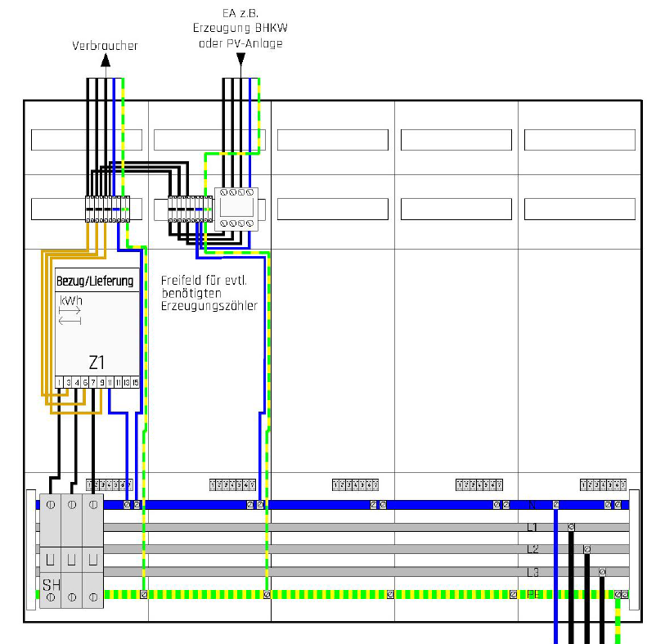
Task: Click the "L3" busbar label
Action: click(532, 572)
